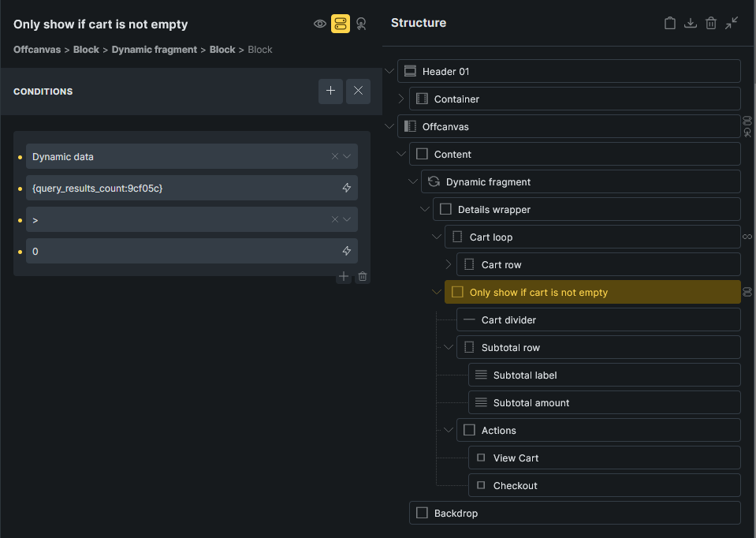Expand the Cart row node

(449, 264)
